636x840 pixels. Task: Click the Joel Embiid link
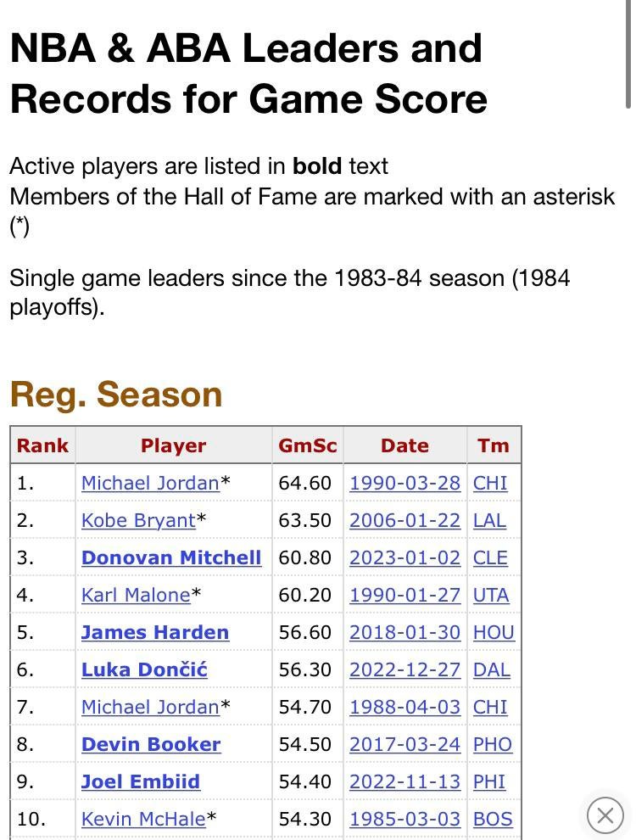click(x=141, y=781)
